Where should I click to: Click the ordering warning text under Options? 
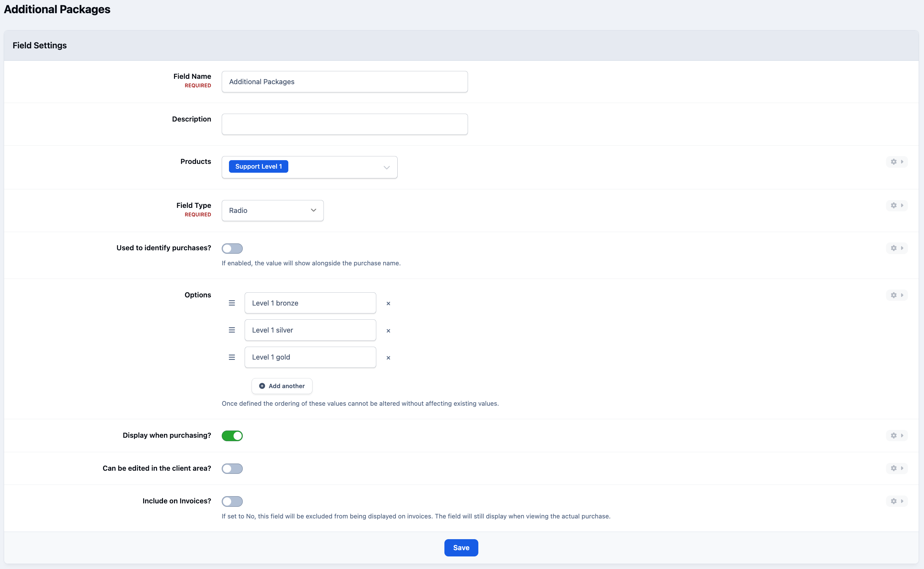click(x=360, y=404)
